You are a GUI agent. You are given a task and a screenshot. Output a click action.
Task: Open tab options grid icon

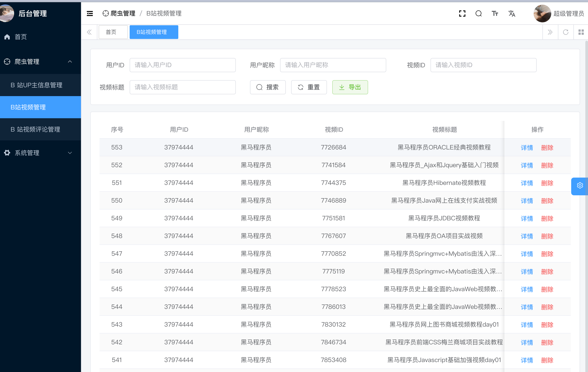click(581, 32)
